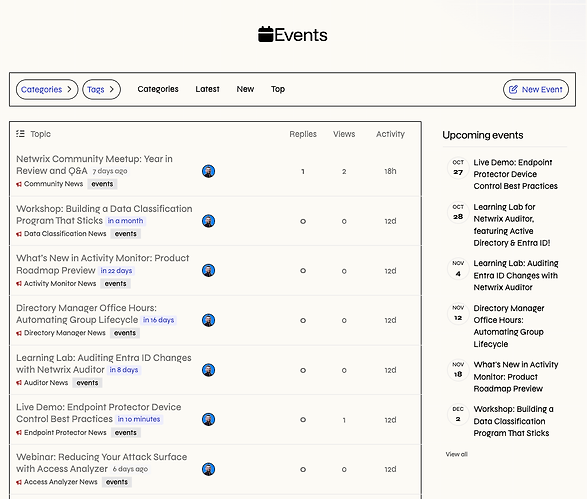Click the 'in 16 days' event date badge
Screen dimensions: 587x499
pos(159,320)
